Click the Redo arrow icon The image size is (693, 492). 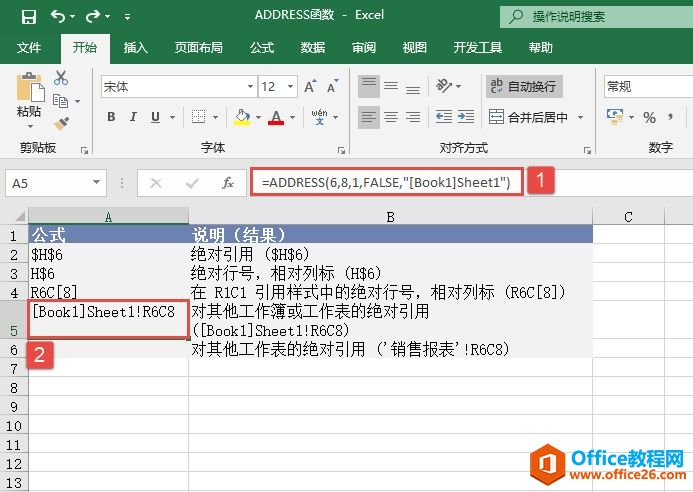point(93,16)
